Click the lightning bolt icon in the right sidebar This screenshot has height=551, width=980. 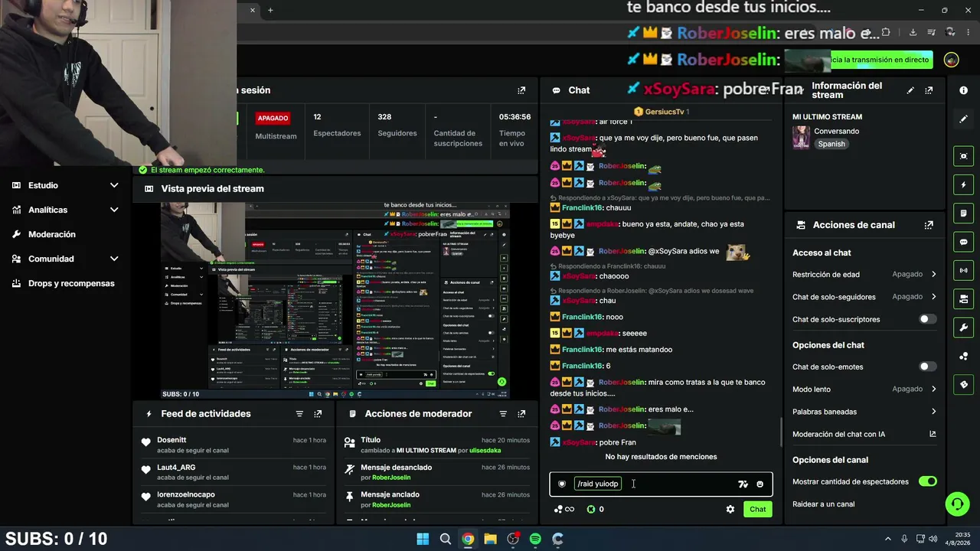(964, 184)
